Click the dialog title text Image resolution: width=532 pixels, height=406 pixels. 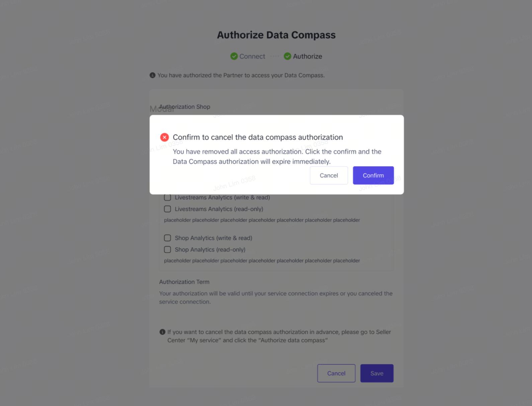click(258, 137)
